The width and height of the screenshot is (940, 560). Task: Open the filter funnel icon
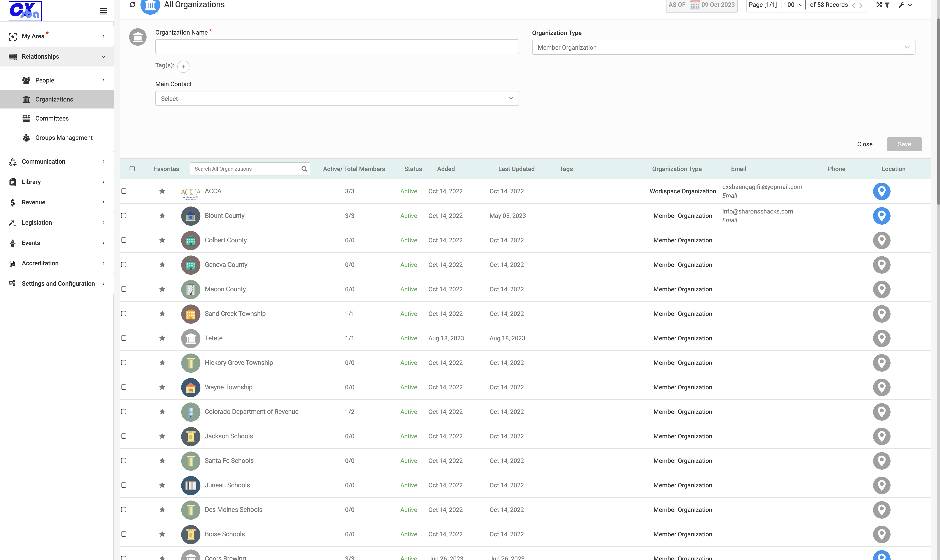887,5
